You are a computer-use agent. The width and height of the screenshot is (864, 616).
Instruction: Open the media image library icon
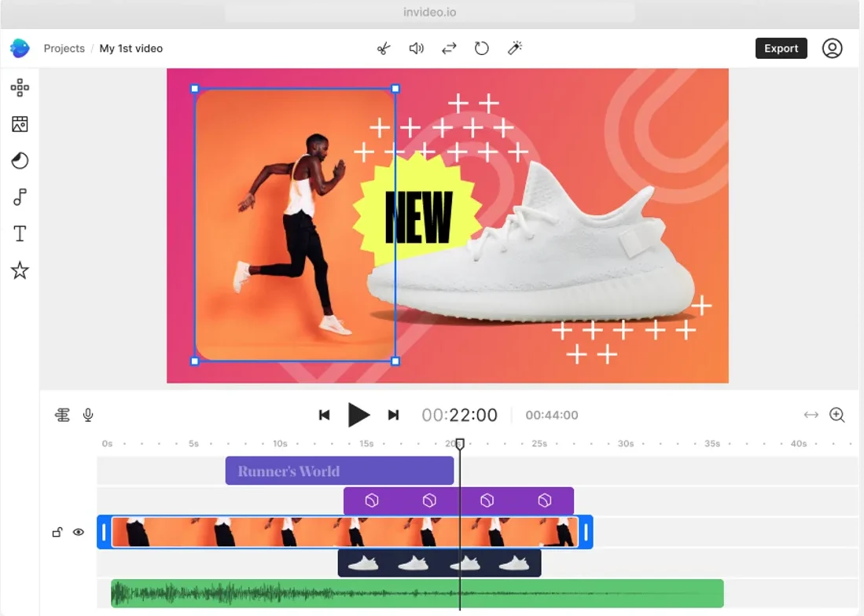click(20, 124)
